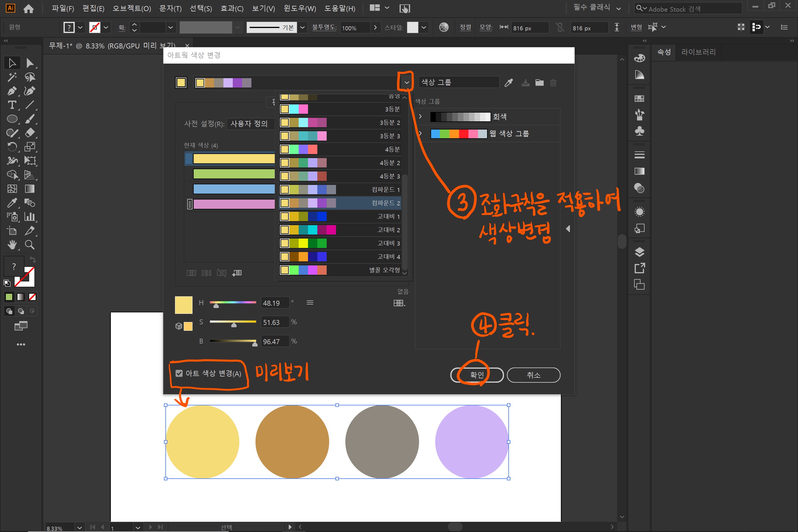The height and width of the screenshot is (532, 798).
Task: Uncheck the 아트 색상 변경(A) preview checkbox
Action: click(179, 374)
